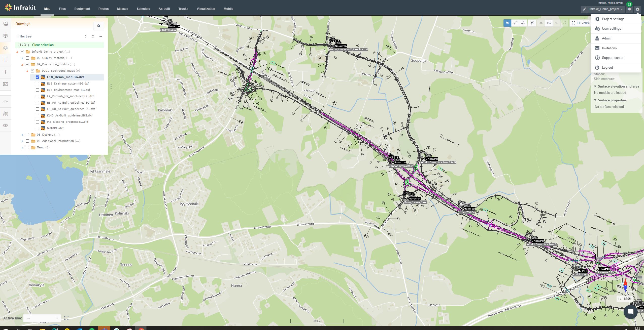
Task: Check the E18_Drainage_system!BG.dxf checkbox
Action: 38,84
